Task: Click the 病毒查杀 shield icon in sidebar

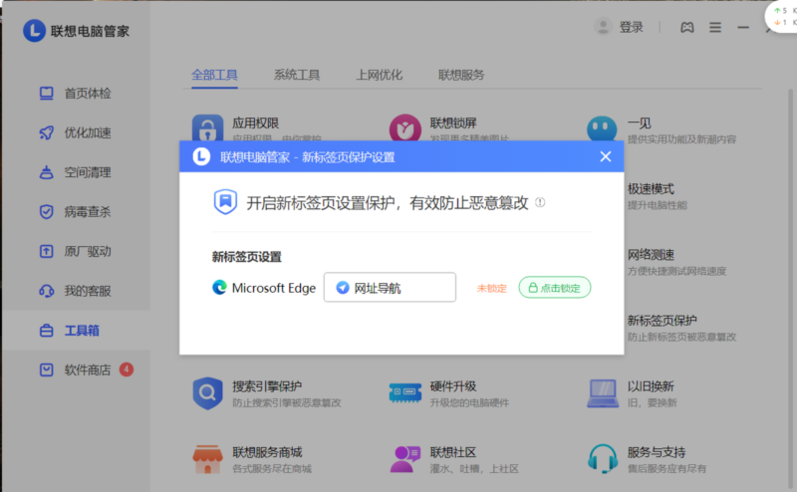Action: [46, 212]
